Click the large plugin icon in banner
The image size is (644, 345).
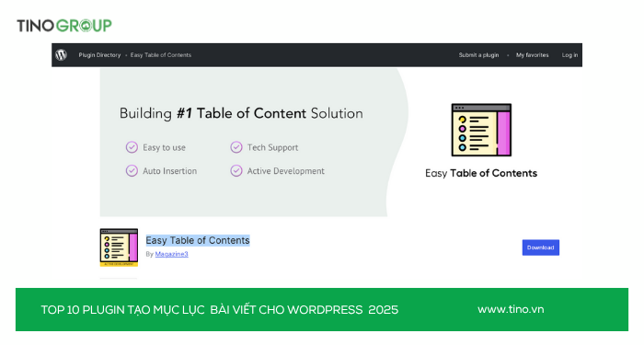pyautogui.click(x=481, y=130)
